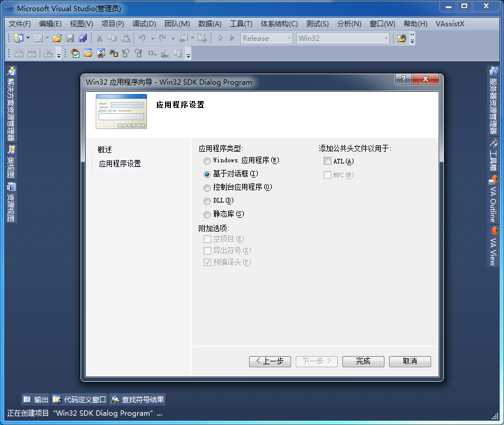Click the Cut scissors icon
This screenshot has width=504, height=425.
coord(99,39)
